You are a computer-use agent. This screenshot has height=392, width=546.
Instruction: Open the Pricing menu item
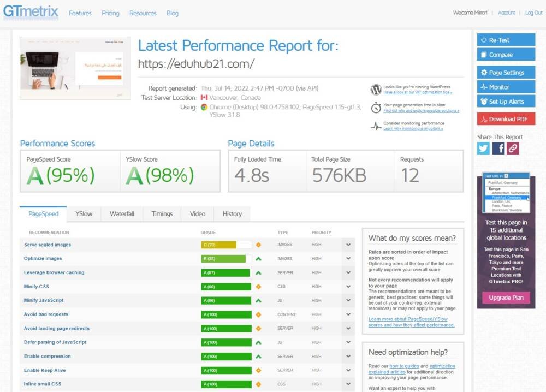click(x=110, y=13)
